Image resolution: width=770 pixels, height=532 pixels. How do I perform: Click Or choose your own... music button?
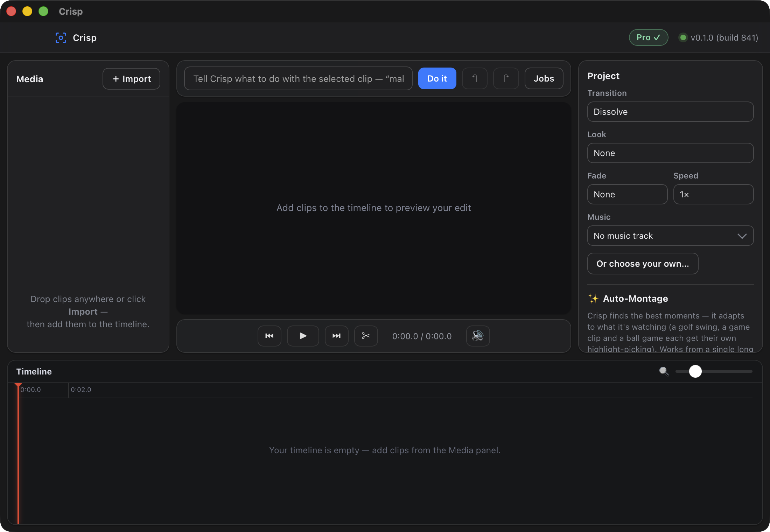[x=643, y=264]
